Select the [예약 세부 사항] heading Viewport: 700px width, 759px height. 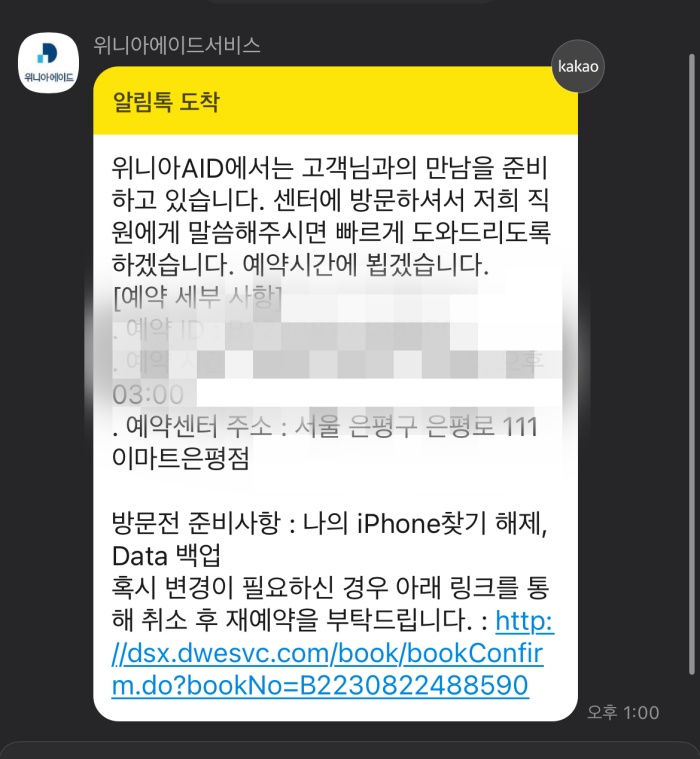tap(197, 297)
